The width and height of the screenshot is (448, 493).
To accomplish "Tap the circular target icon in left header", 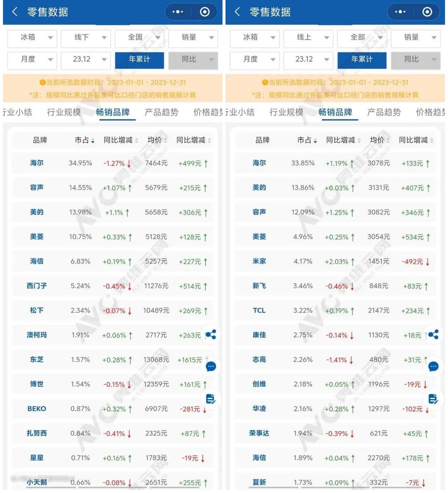I will pos(205,12).
